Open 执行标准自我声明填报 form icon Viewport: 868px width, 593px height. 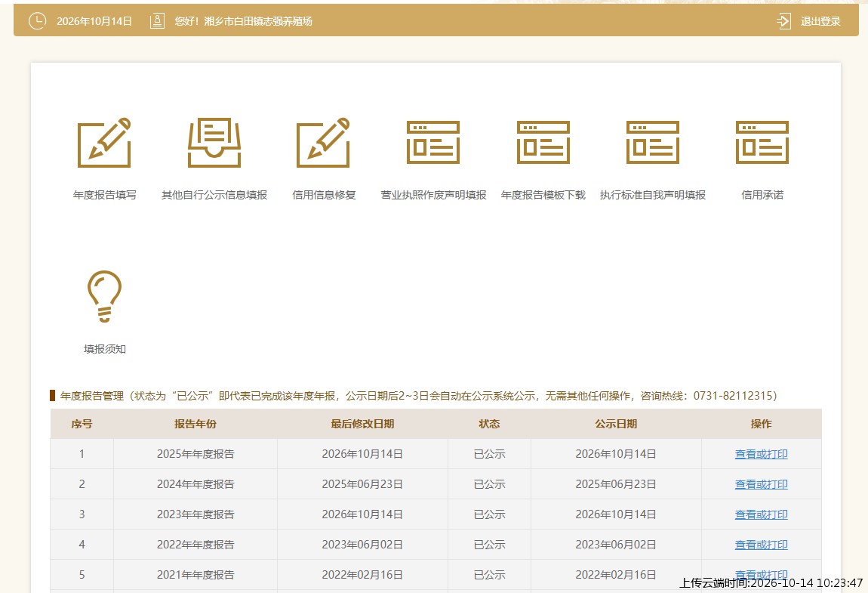[653, 143]
